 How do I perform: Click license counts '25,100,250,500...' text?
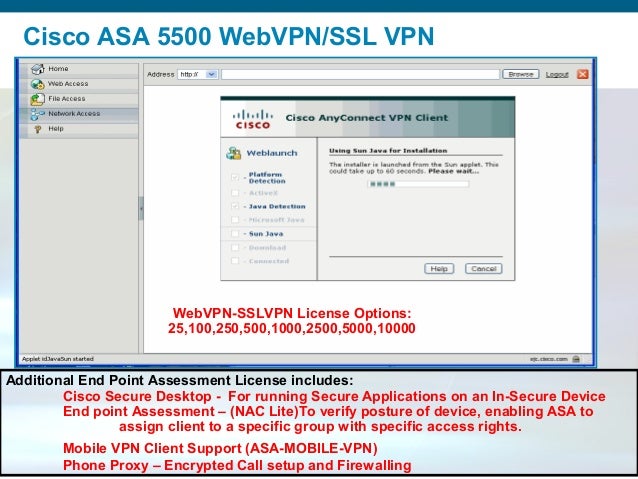[292, 328]
